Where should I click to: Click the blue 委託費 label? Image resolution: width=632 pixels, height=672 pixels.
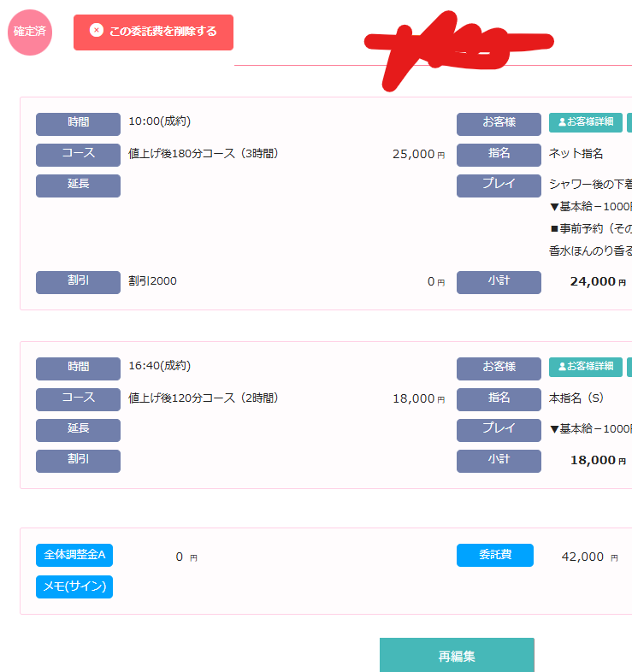click(x=494, y=556)
